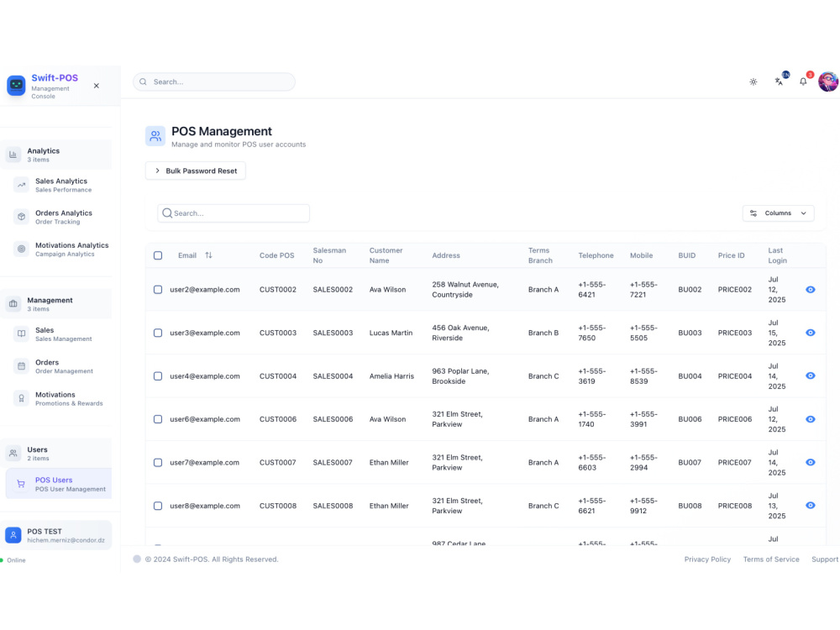Toggle the select-all checkbox in header
This screenshot has width=840, height=630.
158,255
